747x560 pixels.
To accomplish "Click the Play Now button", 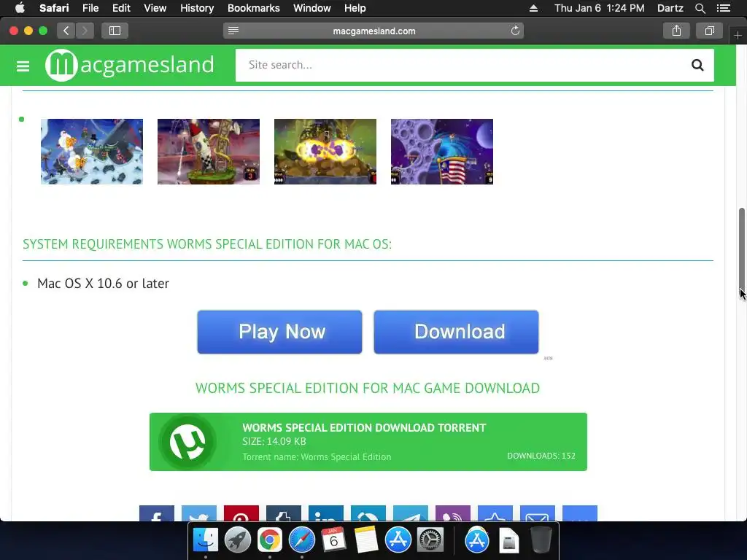I will pyautogui.click(x=279, y=332).
